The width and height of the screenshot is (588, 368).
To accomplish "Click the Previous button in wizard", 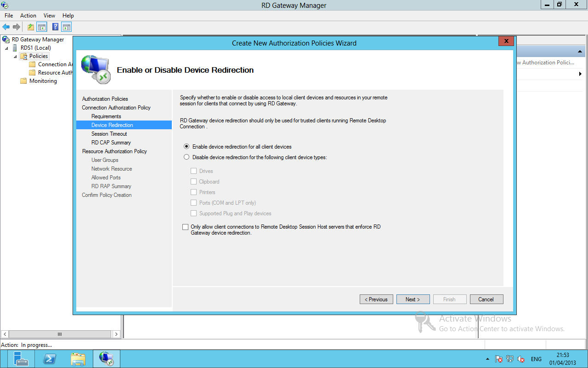I will (x=376, y=299).
